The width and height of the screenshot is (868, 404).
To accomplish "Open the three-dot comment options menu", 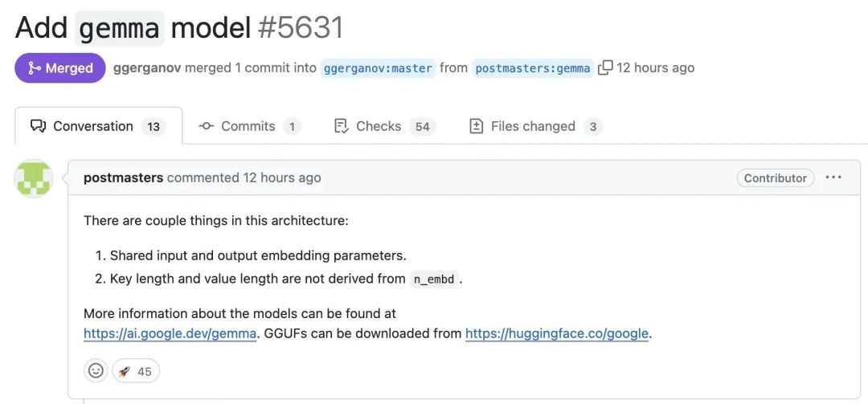I will 833,178.
